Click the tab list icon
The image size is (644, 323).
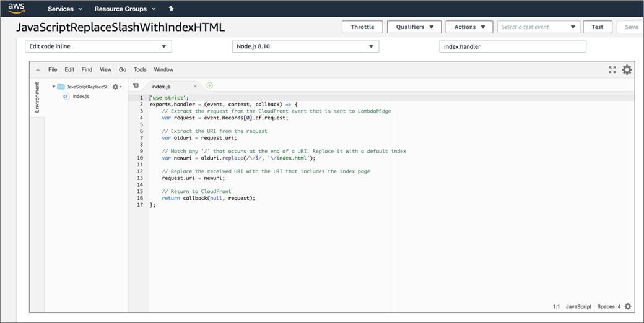[x=136, y=85]
